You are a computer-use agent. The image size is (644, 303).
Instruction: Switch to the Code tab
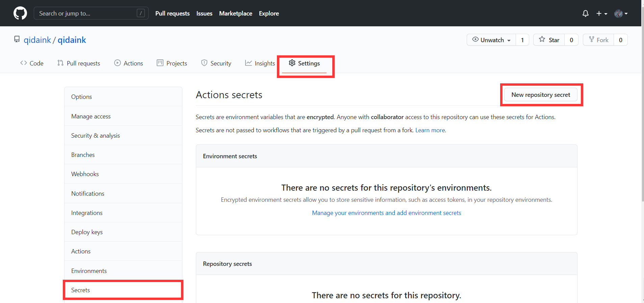pos(32,63)
